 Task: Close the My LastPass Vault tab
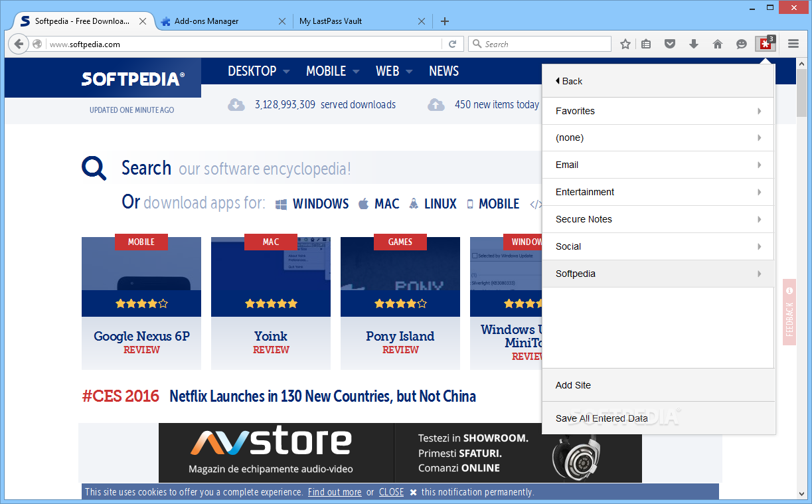coord(422,21)
